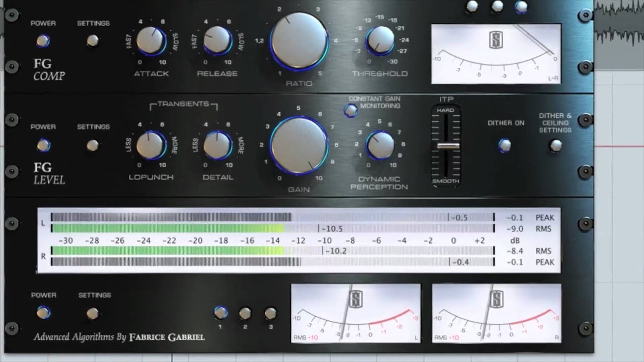
Task: Click the left RMS hold value -10.5
Action: (332, 229)
